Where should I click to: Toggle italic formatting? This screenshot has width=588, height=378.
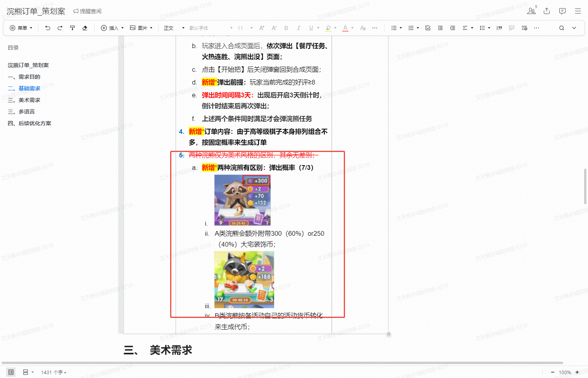(299, 28)
